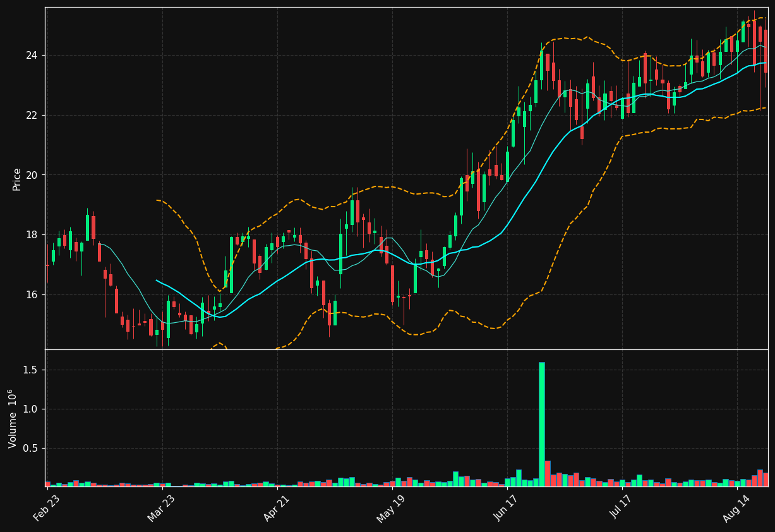Viewport: 775px width, 532px height.
Task: Click the red volume bar after the spike
Action: click(548, 473)
